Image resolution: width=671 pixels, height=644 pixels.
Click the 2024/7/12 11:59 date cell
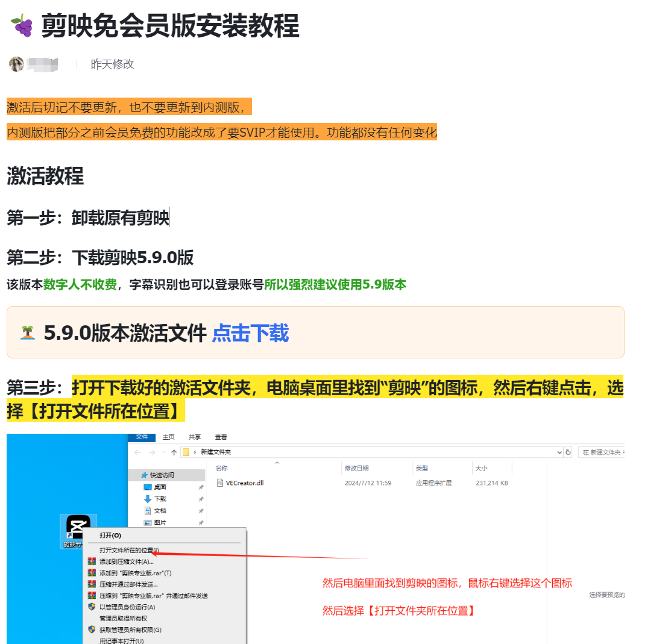pos(368,483)
